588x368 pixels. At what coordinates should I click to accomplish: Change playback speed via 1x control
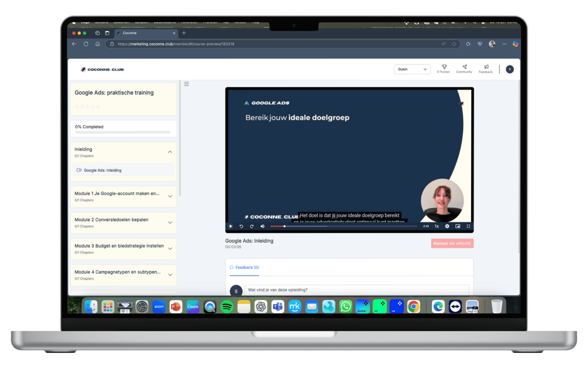(437, 226)
